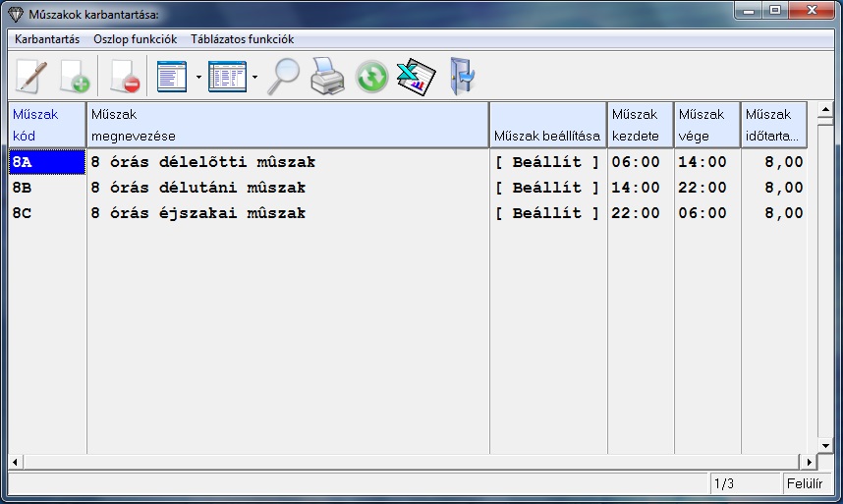Refresh the table with the green arrows icon
This screenshot has height=504, width=843.
point(371,76)
